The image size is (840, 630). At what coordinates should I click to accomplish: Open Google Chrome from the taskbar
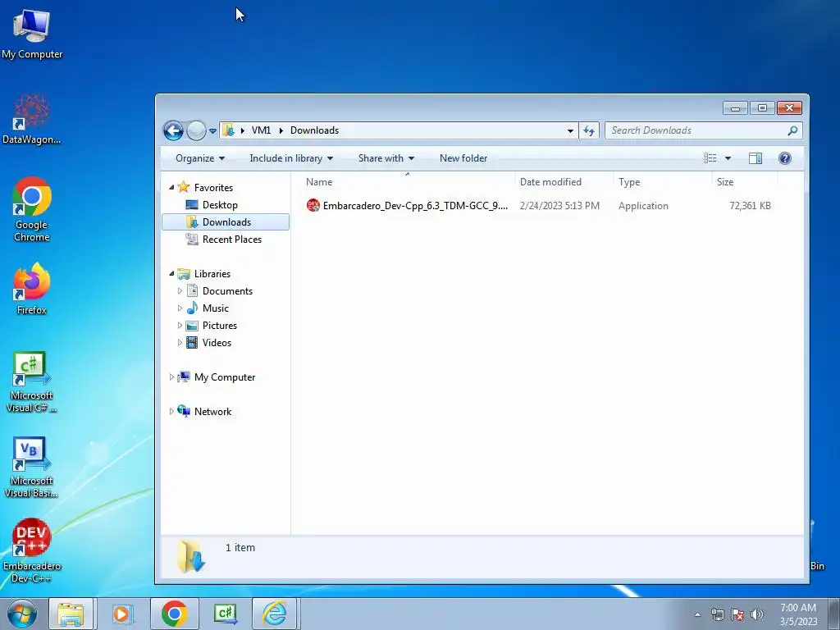174,614
